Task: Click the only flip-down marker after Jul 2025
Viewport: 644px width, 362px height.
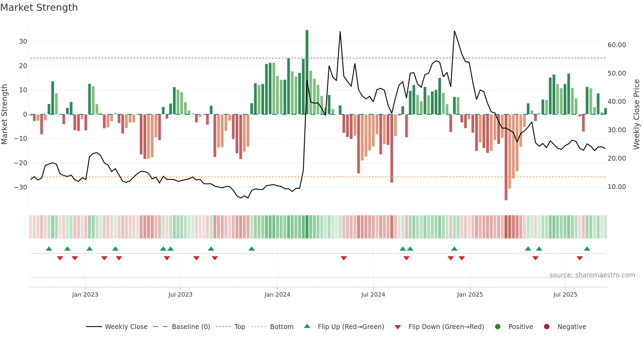Action: (x=580, y=258)
